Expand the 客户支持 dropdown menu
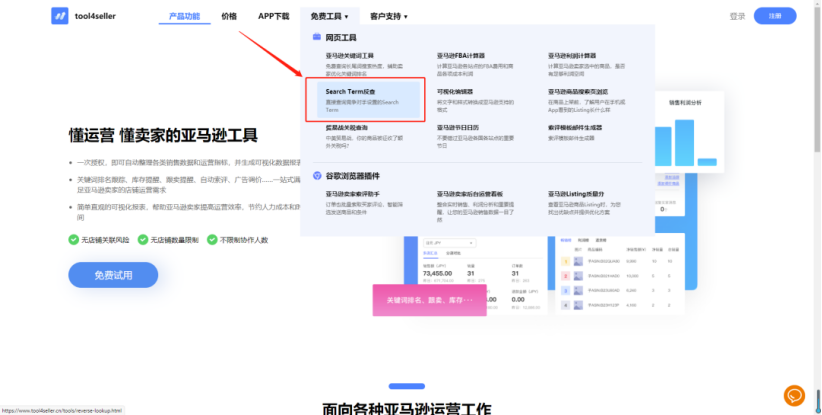Screen dimensions: 822x415 (388, 16)
